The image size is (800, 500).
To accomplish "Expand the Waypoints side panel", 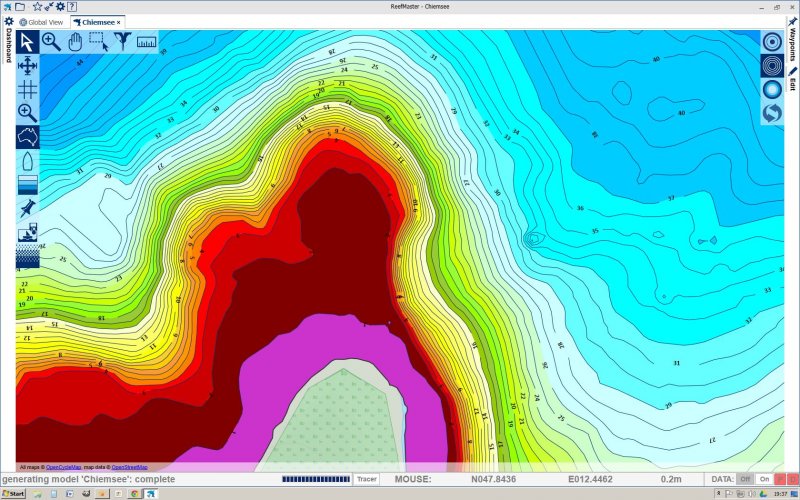I will point(792,42).
